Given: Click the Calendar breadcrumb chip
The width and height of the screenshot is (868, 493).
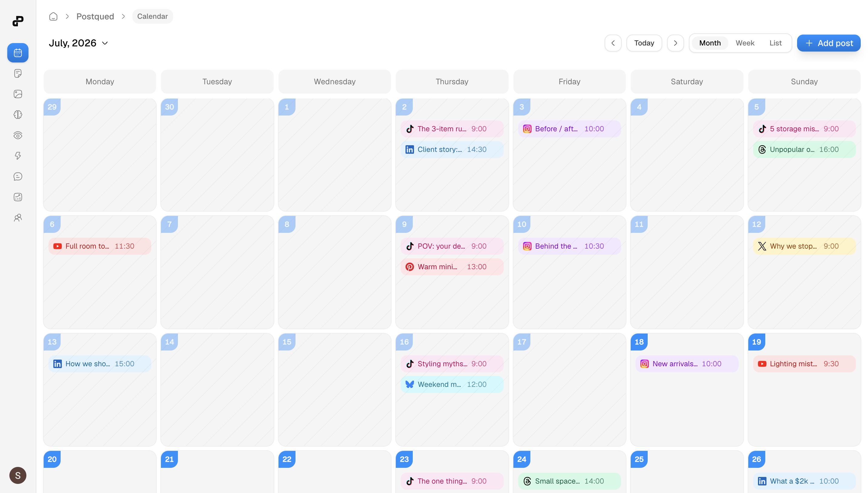Looking at the screenshot, I should click(x=152, y=16).
